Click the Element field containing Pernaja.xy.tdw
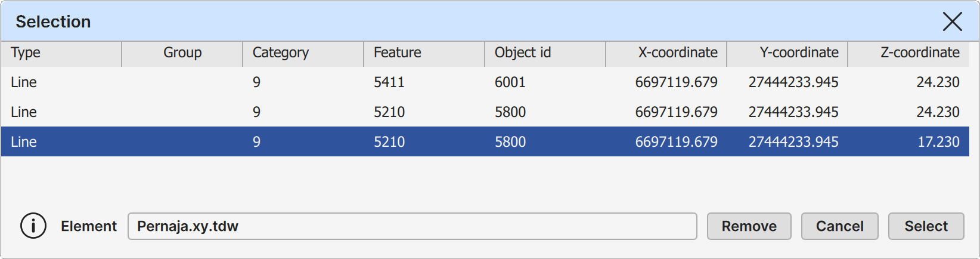980x259 pixels. pos(411,226)
